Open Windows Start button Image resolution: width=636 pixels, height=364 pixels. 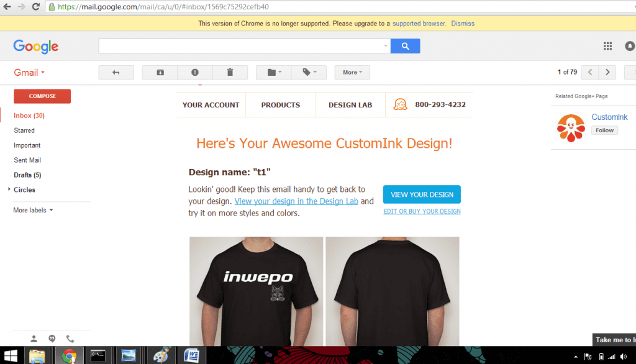tap(11, 356)
